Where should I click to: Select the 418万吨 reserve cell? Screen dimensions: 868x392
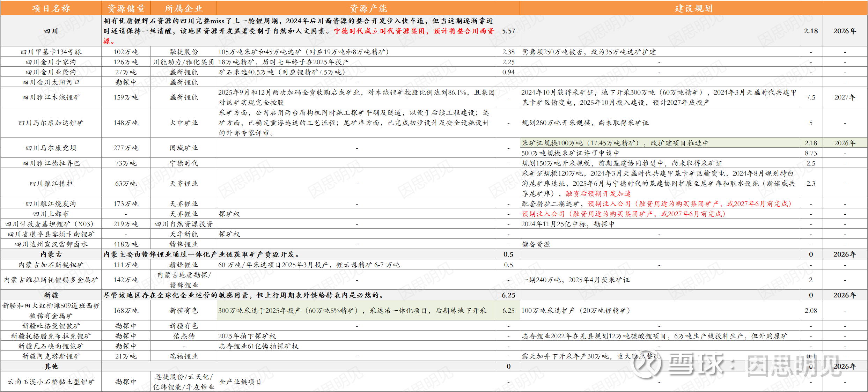(126, 244)
